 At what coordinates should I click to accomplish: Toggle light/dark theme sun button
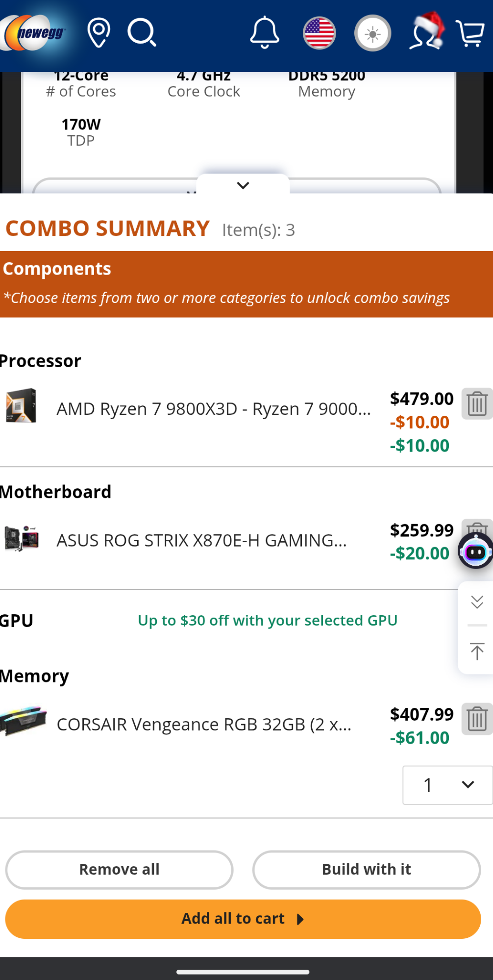click(x=372, y=33)
